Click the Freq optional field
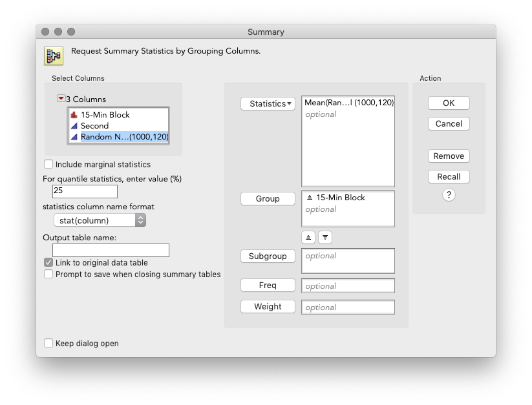The width and height of the screenshot is (532, 405). point(348,286)
